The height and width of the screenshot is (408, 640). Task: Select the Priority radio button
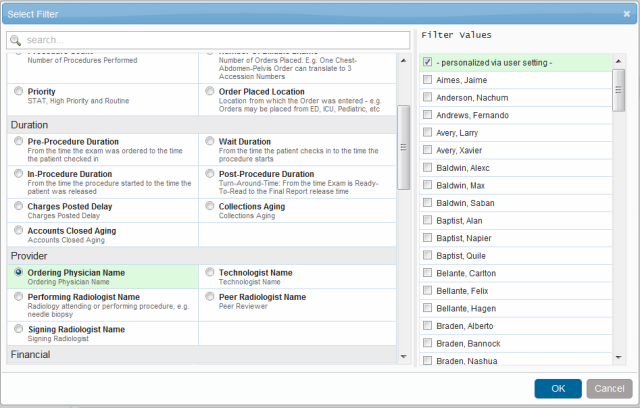(x=19, y=92)
